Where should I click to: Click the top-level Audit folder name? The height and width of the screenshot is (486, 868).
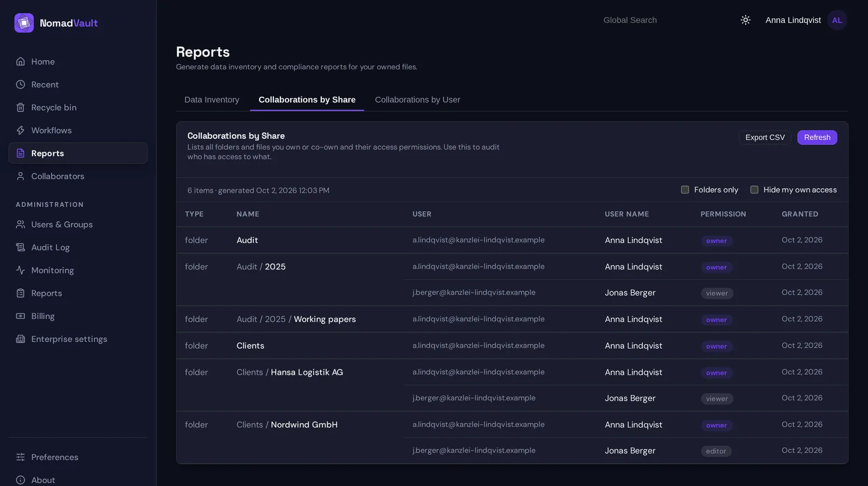[247, 240]
